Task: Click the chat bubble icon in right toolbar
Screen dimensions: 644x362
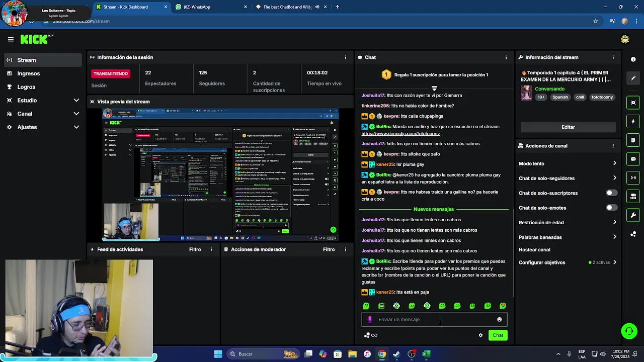Action: (633, 159)
